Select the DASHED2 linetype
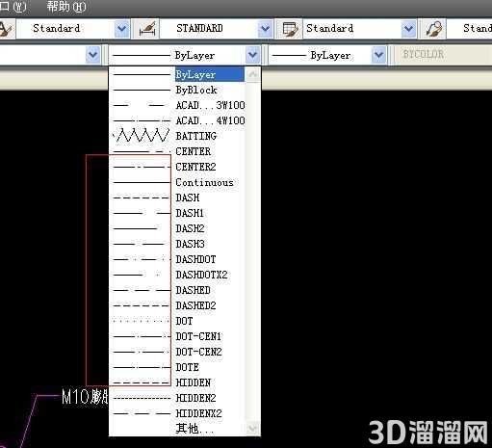 click(177, 305)
